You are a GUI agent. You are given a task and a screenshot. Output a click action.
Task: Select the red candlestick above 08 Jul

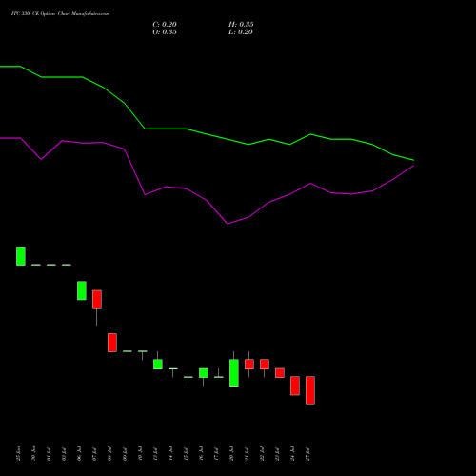click(112, 343)
